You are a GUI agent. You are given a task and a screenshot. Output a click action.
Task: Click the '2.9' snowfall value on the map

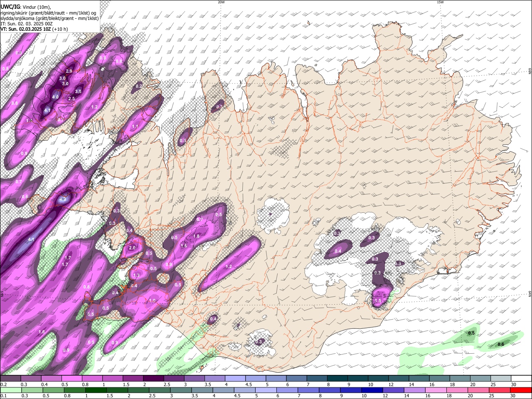point(69,71)
